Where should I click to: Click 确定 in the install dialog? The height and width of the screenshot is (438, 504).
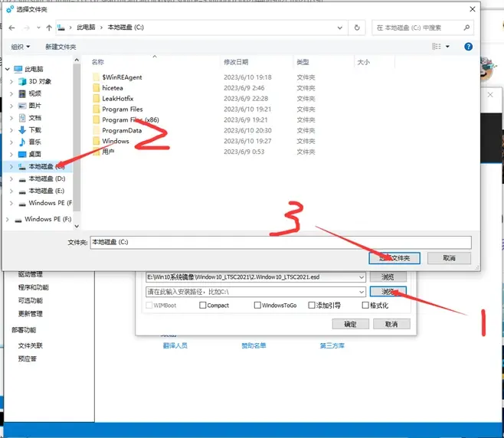(x=350, y=324)
